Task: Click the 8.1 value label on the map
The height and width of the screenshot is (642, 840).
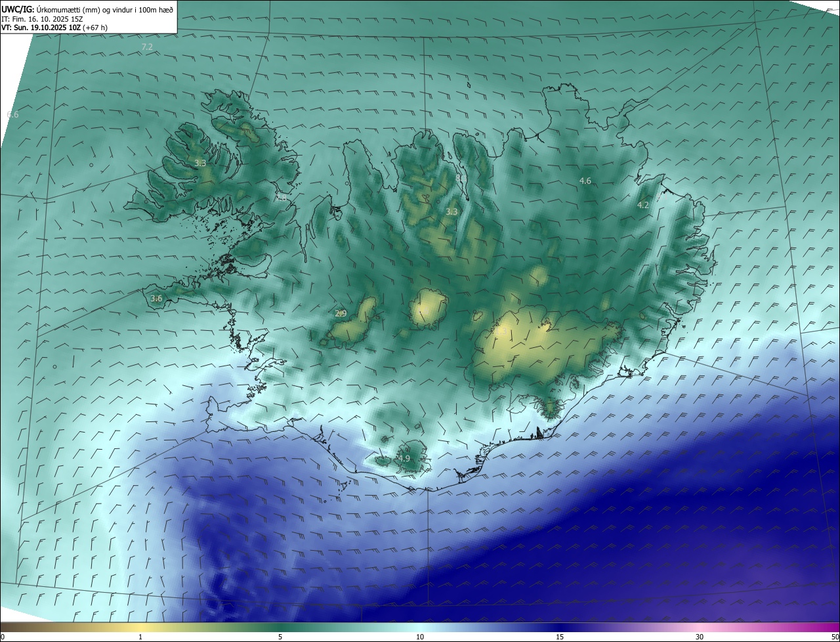Action: point(460,177)
